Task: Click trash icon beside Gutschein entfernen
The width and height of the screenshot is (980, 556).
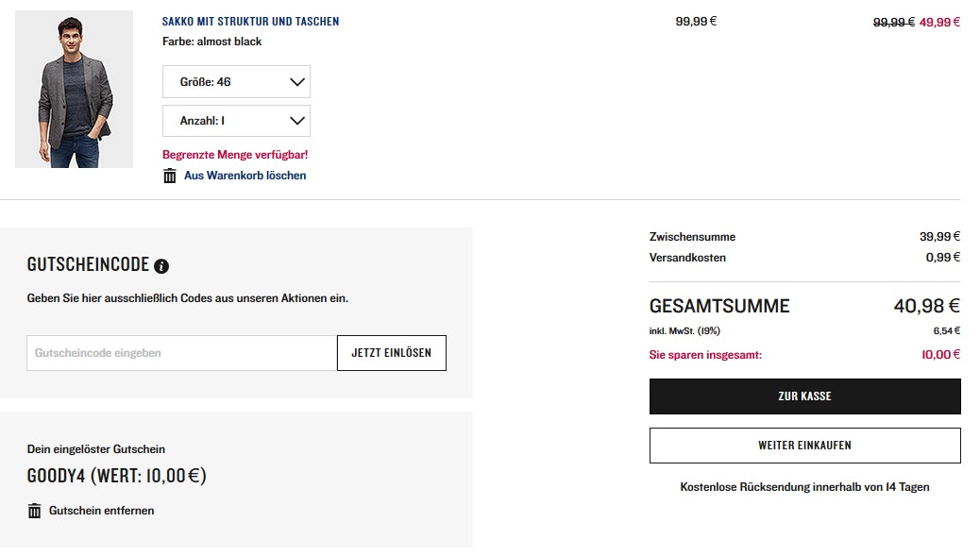Action: tap(35, 511)
